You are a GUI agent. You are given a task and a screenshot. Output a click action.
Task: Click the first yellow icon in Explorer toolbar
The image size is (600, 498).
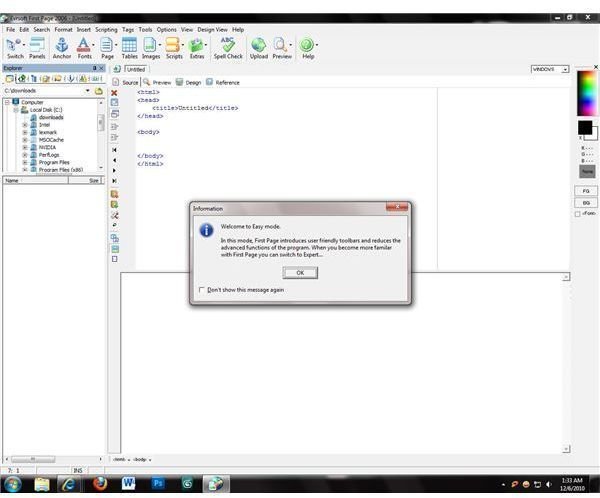(9, 79)
